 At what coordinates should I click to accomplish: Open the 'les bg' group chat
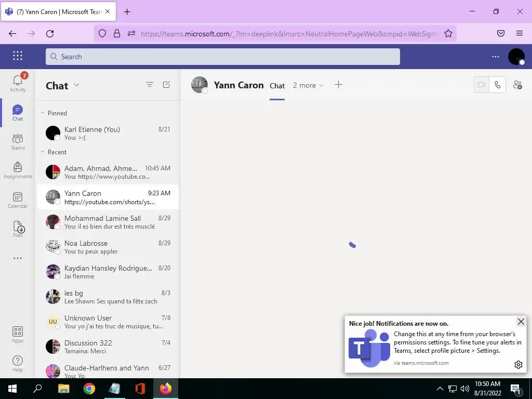click(x=108, y=297)
